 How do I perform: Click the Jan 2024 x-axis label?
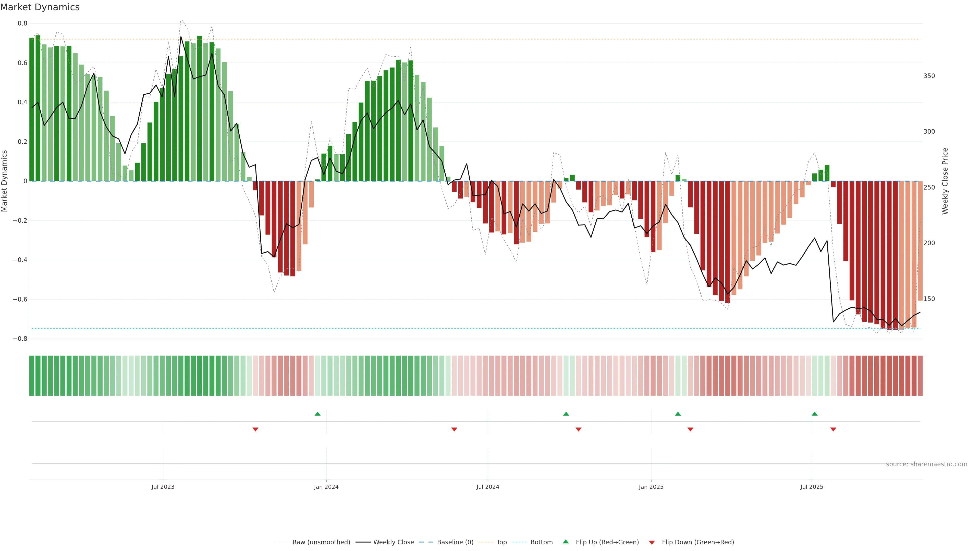click(x=326, y=487)
